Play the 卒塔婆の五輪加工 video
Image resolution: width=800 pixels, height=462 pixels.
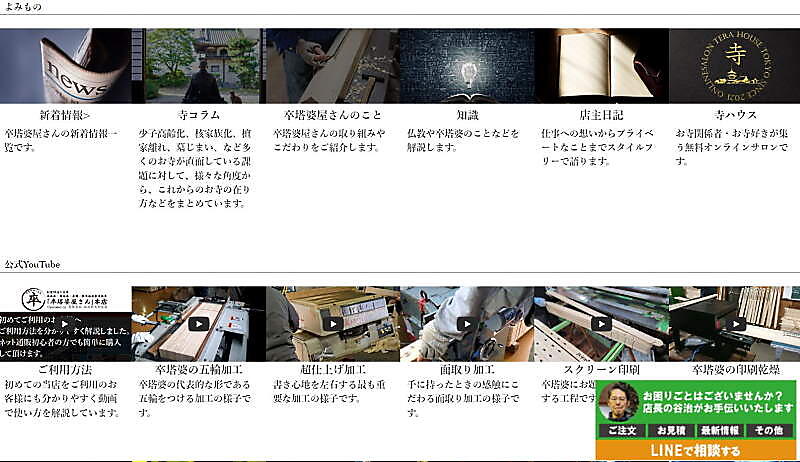199,324
